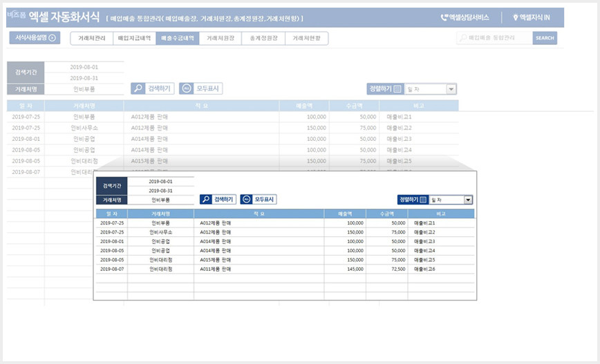Click the 비즈폼 logo in the header
The width and height of the screenshot is (600, 364).
point(16,15)
